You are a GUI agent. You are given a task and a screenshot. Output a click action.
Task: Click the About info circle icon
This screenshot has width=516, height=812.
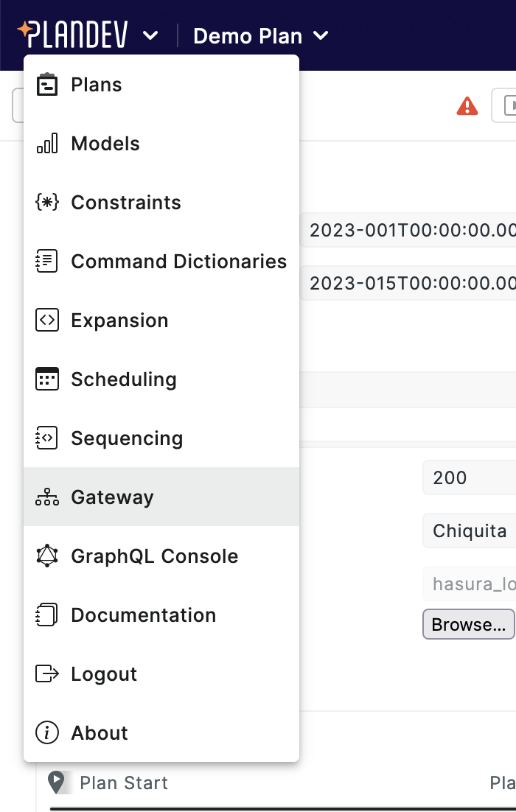(46, 732)
